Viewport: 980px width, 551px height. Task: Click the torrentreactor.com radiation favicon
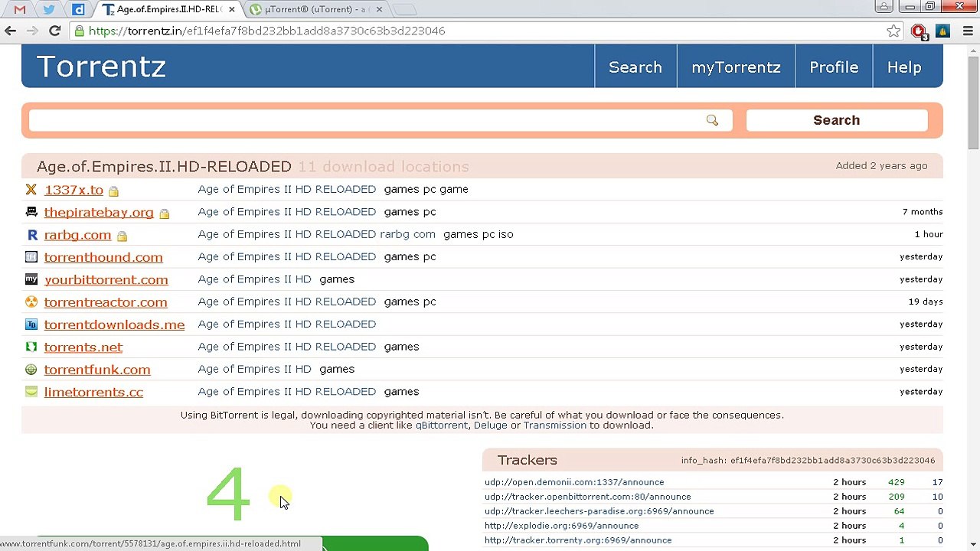[31, 302]
